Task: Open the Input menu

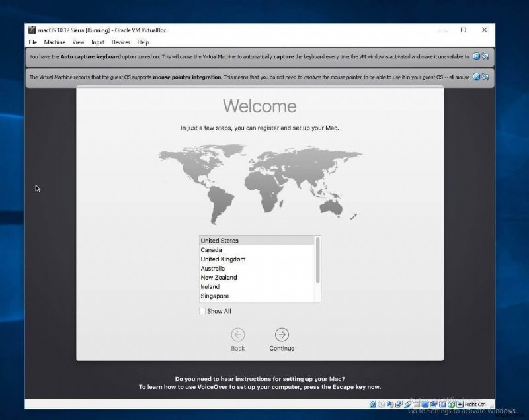Action: 98,42
